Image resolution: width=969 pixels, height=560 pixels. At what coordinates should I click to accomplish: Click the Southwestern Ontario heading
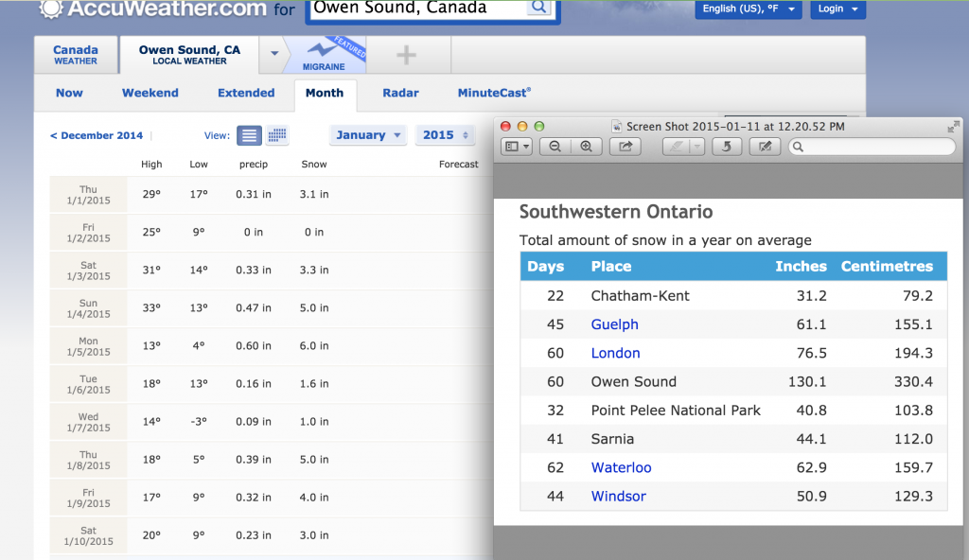[x=616, y=212]
